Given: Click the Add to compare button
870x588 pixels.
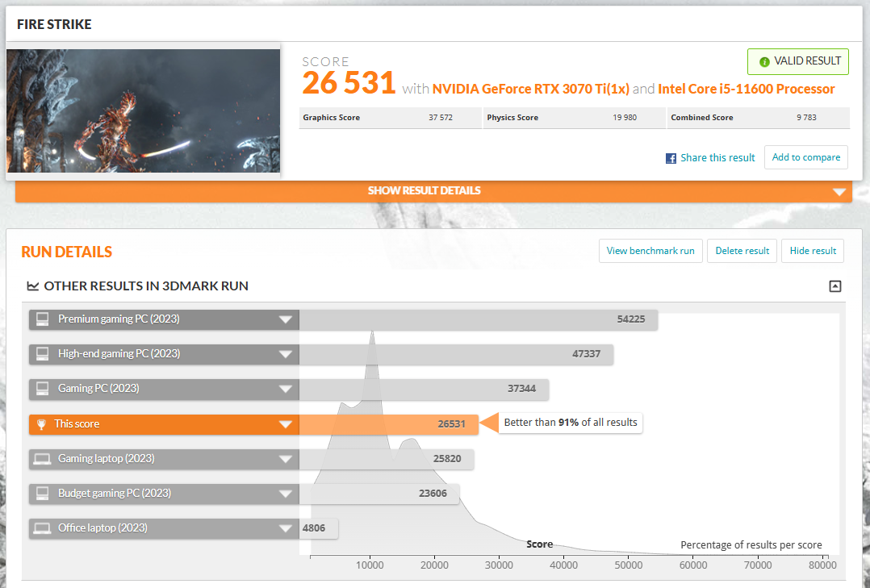Looking at the screenshot, I should (805, 157).
